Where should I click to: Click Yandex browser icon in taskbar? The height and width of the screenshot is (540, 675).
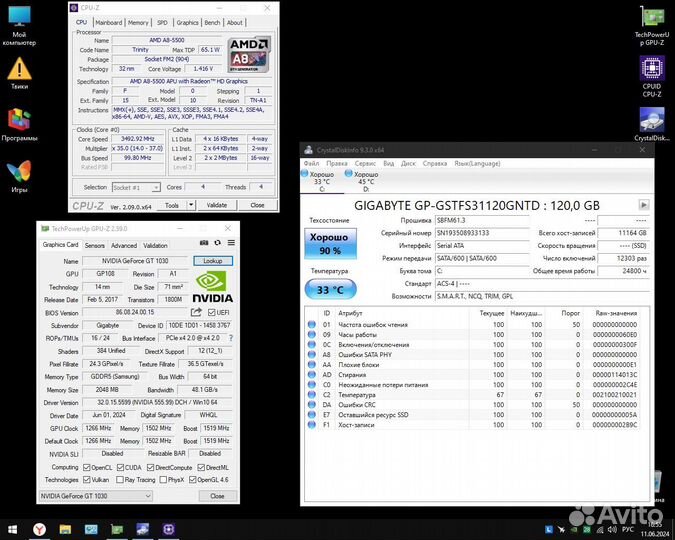(39, 529)
